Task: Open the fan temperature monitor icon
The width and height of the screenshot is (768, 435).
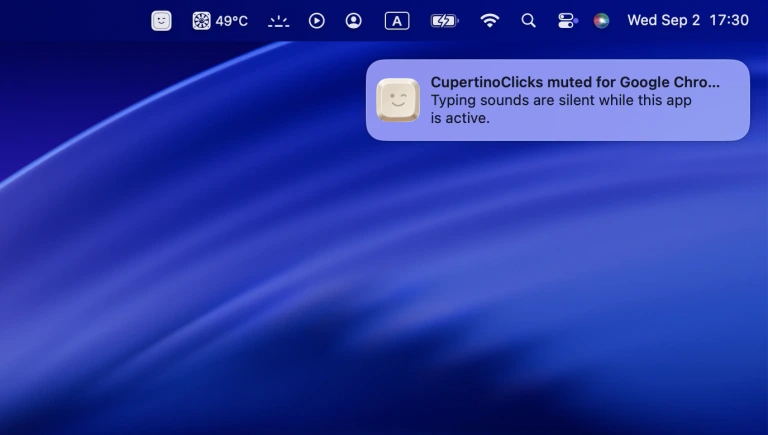Action: click(201, 21)
